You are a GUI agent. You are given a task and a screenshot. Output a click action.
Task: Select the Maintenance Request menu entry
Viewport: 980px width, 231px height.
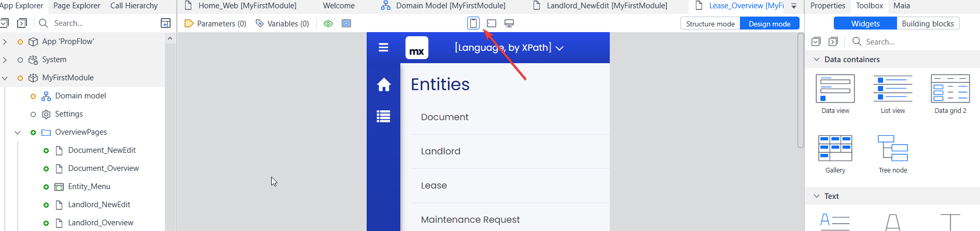(x=470, y=220)
